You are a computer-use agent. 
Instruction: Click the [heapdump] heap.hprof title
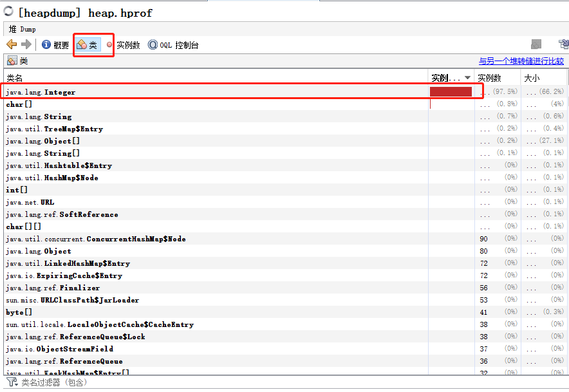point(85,13)
